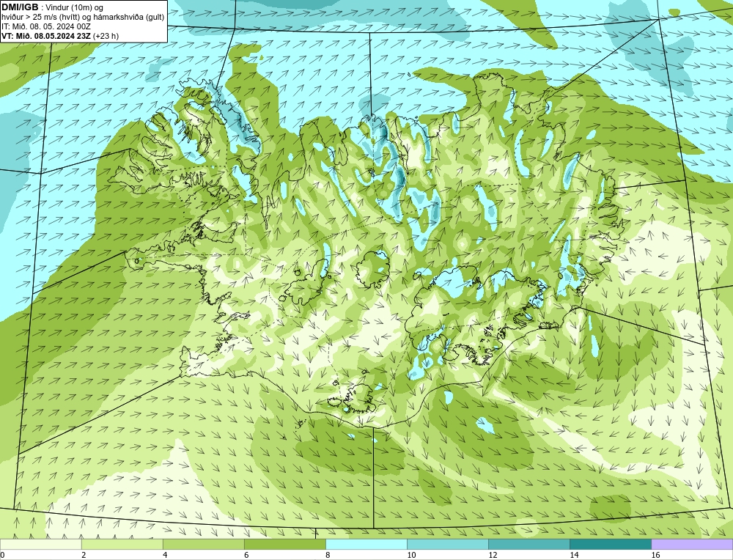Click the purple legend swatch above 16 m/s

[692, 544]
